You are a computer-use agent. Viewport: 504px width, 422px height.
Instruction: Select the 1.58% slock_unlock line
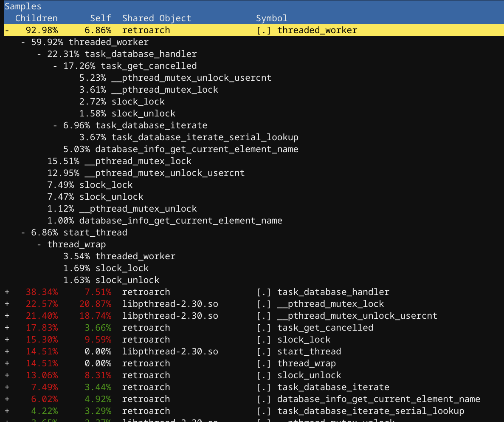point(127,113)
